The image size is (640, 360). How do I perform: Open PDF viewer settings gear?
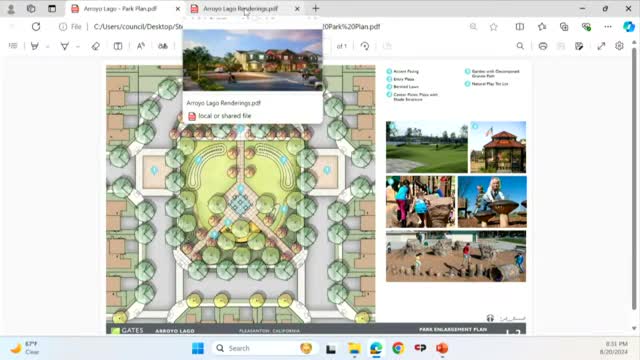click(619, 46)
